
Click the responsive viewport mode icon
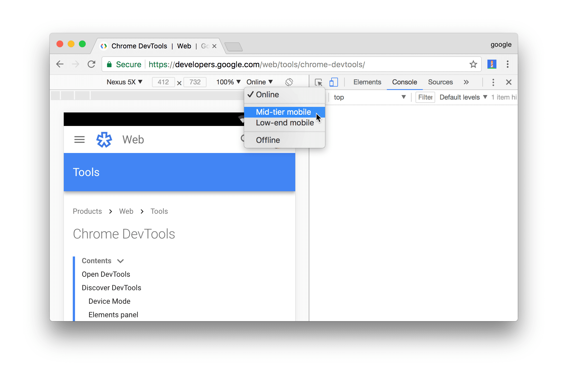(334, 82)
